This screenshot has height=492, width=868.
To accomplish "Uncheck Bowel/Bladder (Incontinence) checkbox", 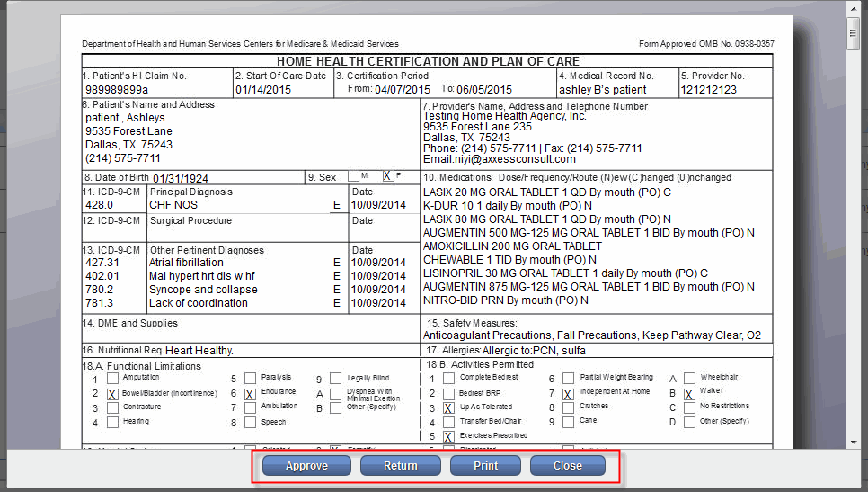I will pos(112,394).
